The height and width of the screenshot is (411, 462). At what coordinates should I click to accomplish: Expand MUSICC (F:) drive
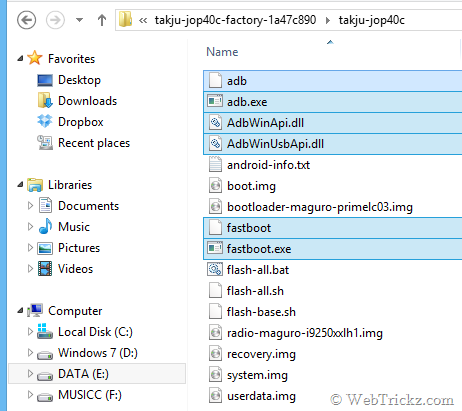pyautogui.click(x=30, y=395)
